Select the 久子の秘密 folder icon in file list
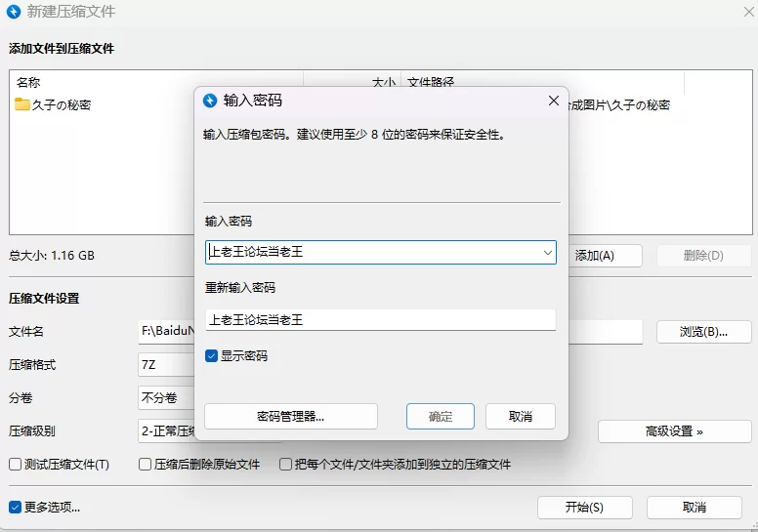 pyautogui.click(x=21, y=104)
